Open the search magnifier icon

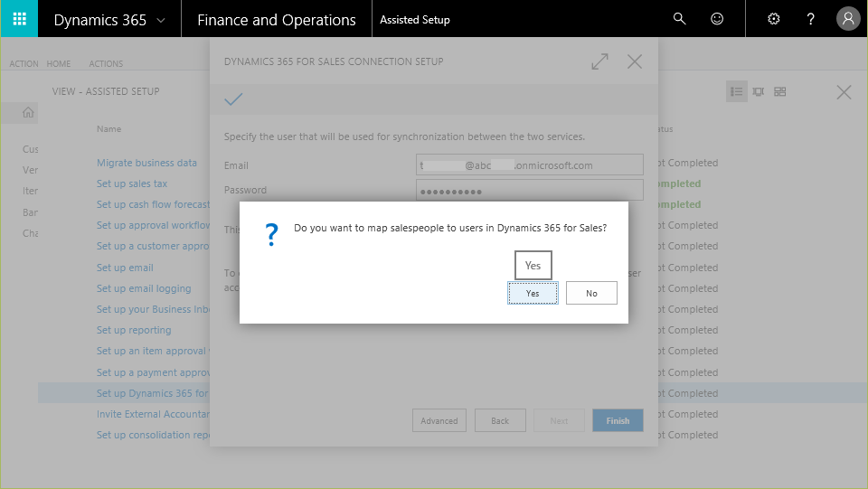(679, 19)
